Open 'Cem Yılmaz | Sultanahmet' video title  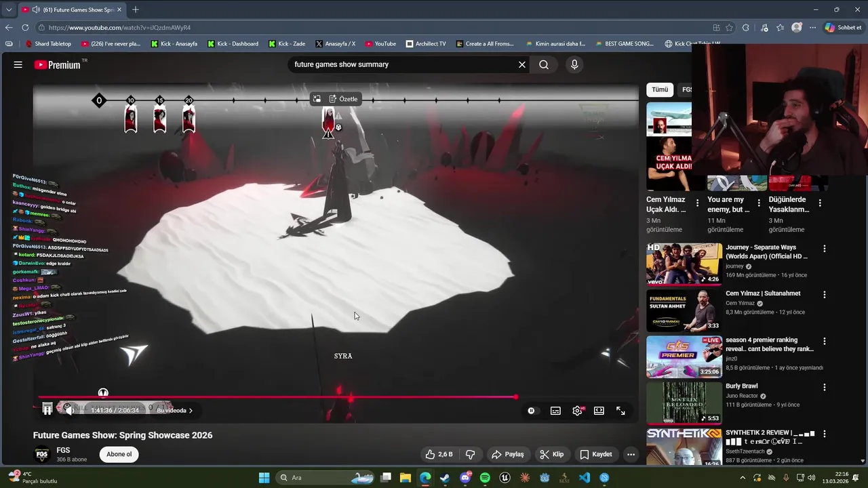763,293
